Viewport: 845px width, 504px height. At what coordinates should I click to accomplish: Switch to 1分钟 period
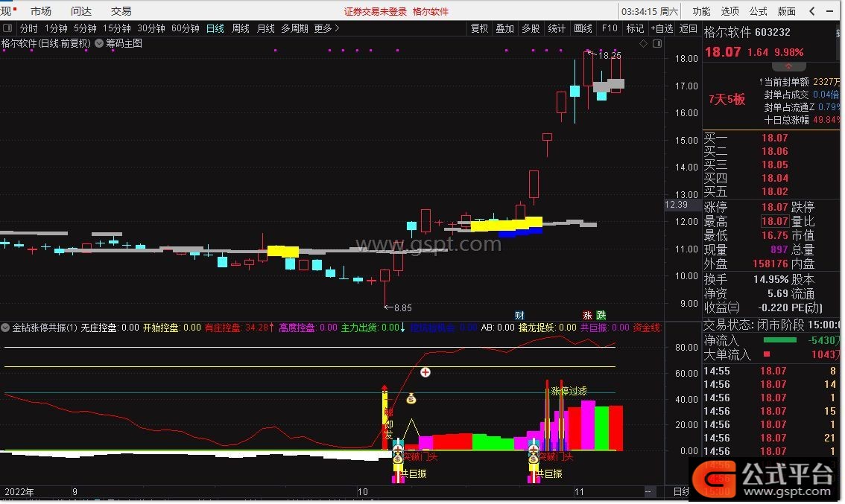click(56, 28)
